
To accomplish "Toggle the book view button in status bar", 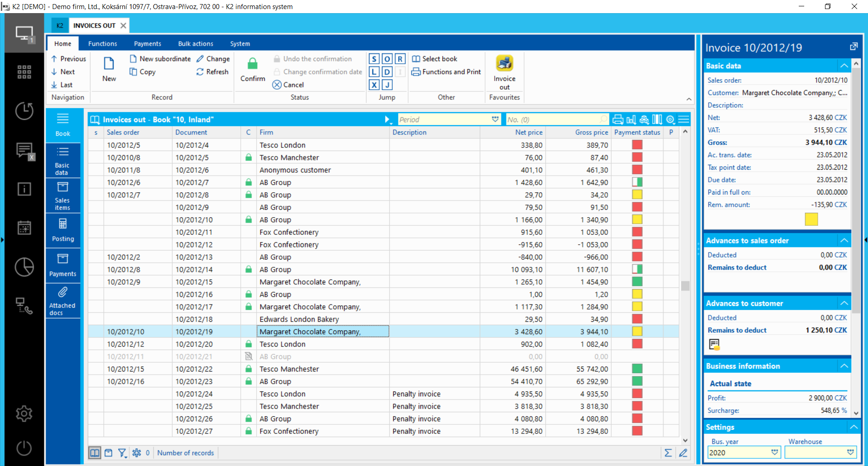I will pyautogui.click(x=95, y=453).
